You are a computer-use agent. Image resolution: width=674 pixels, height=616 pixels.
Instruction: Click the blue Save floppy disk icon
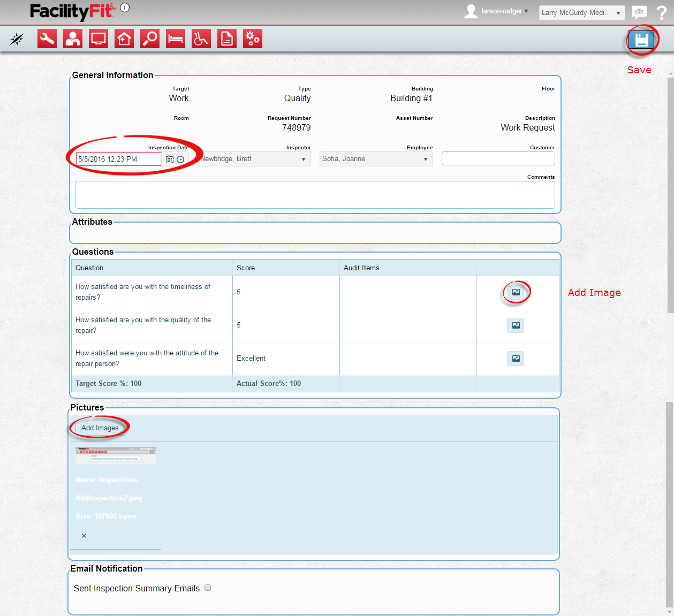pos(641,40)
